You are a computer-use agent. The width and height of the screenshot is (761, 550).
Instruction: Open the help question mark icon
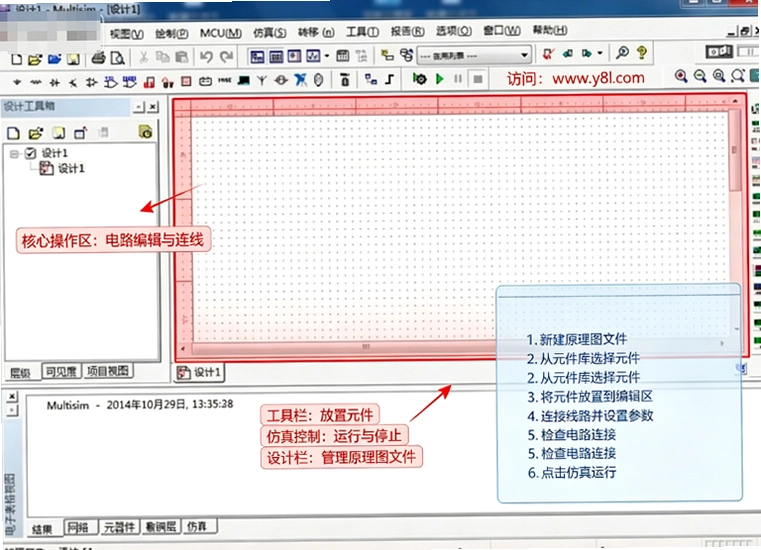coord(642,52)
